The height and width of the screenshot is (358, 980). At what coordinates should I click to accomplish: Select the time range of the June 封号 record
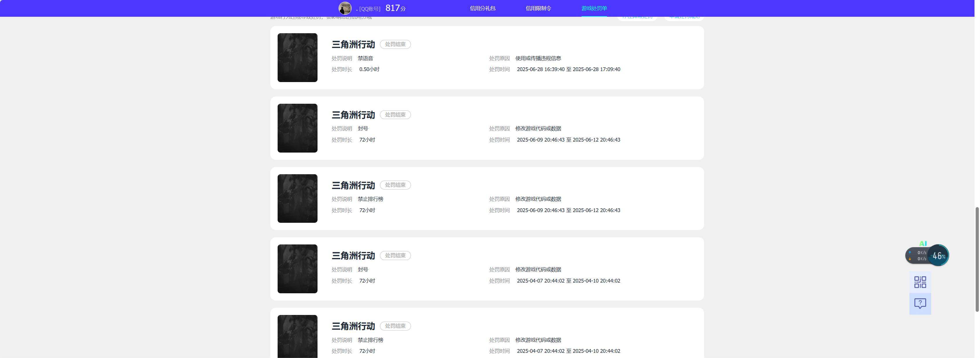pyautogui.click(x=569, y=140)
